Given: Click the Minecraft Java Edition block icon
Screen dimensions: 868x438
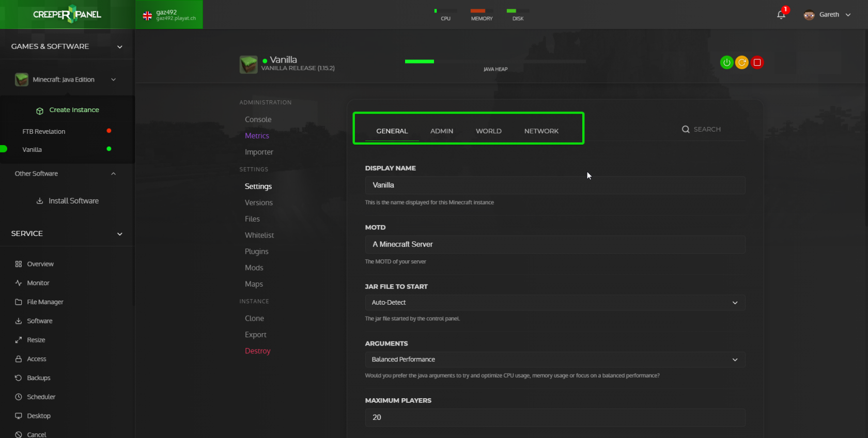Looking at the screenshot, I should coord(22,80).
